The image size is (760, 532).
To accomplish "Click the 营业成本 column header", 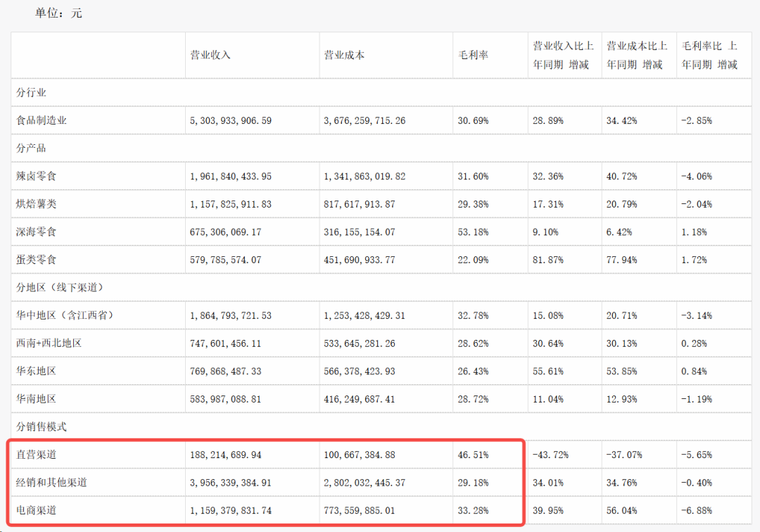I will [x=344, y=55].
